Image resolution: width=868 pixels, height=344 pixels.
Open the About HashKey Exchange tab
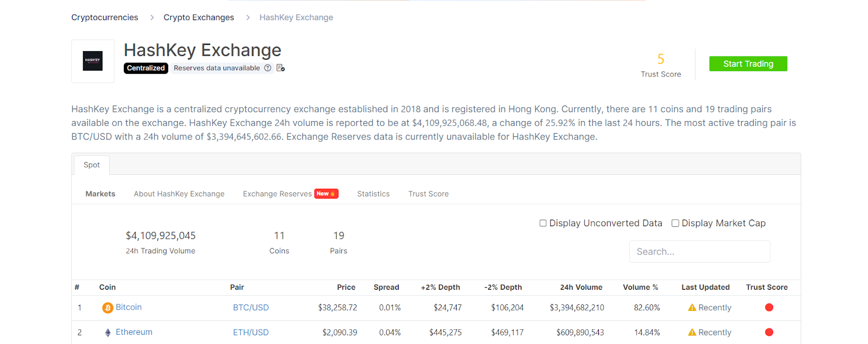pos(179,194)
